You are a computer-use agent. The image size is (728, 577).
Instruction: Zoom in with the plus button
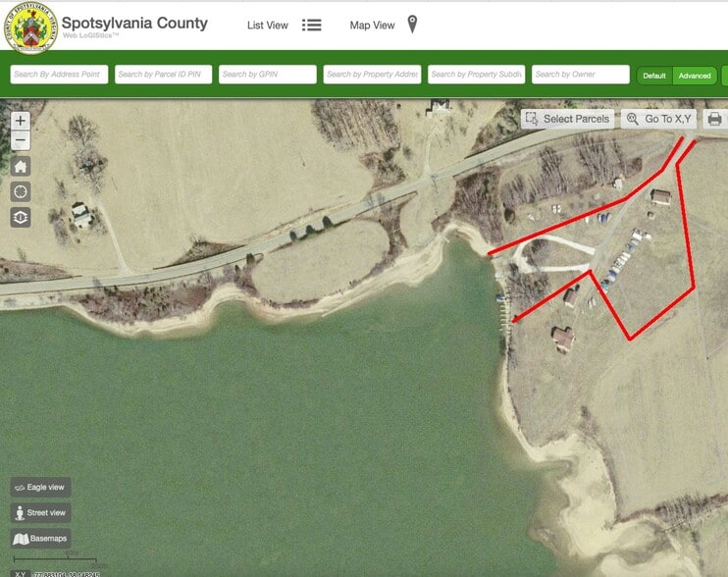21,121
